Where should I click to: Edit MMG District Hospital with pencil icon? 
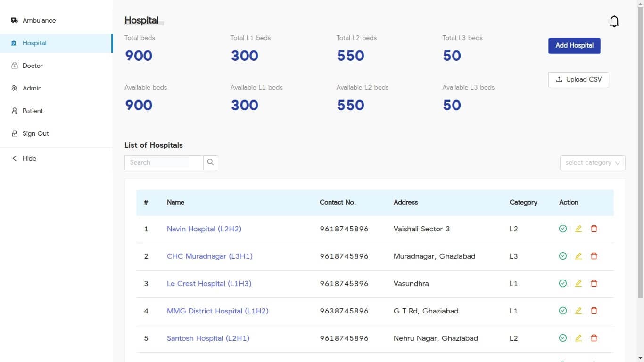[578, 311]
